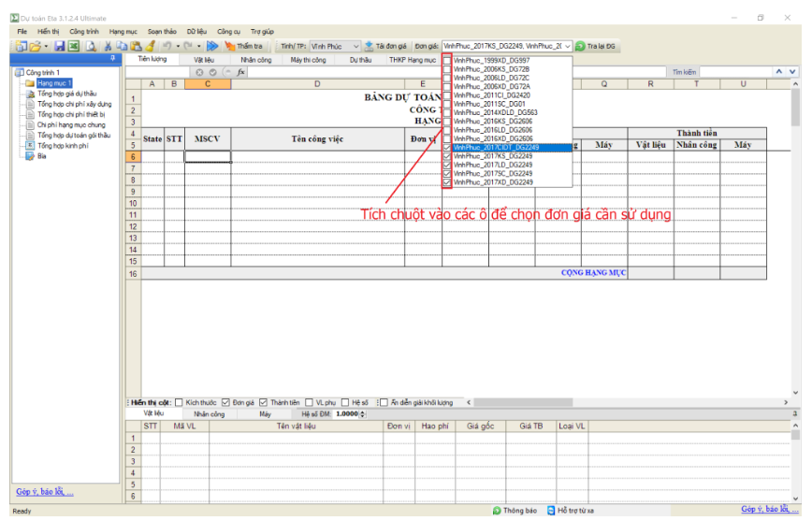812x521 pixels.
Task: Click the New project toolbar icon
Action: [21, 46]
